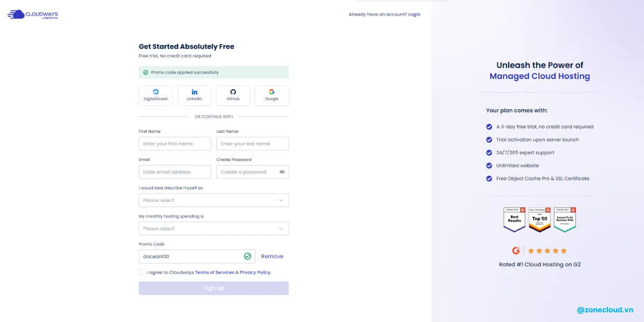This screenshot has width=644, height=322.
Task: Click 'Managed Cloud Hosting' heading
Action: coord(539,76)
